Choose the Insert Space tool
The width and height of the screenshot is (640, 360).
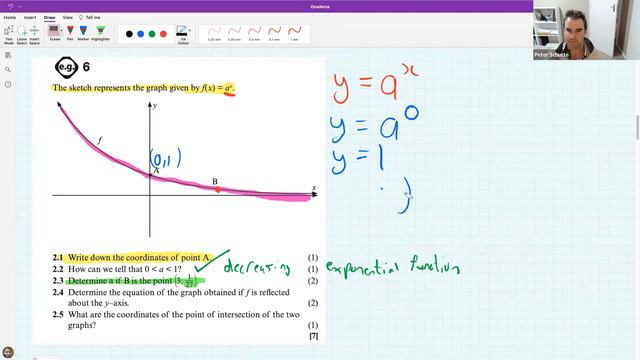[x=35, y=35]
